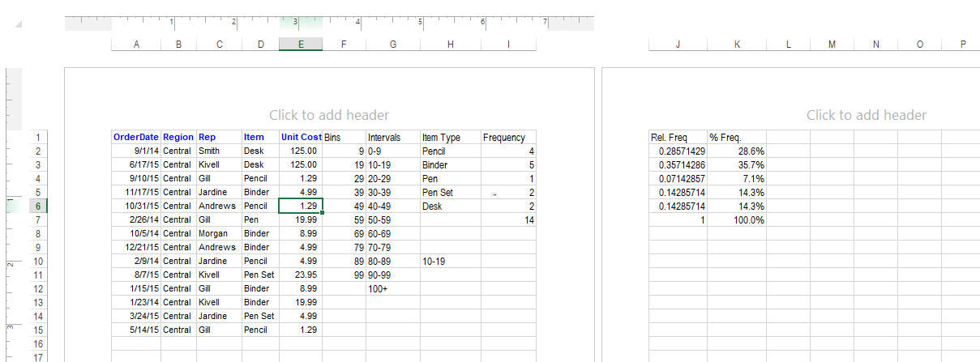Select column A header

point(136,45)
